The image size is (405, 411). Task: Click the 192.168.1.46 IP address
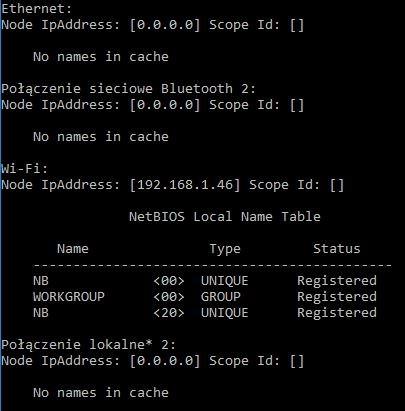(x=185, y=185)
